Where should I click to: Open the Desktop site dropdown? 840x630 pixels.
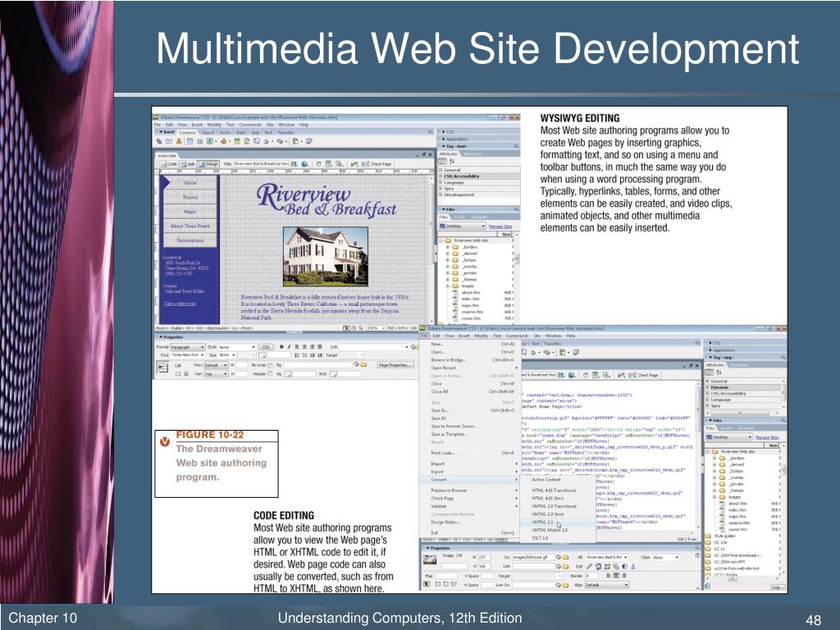click(463, 226)
